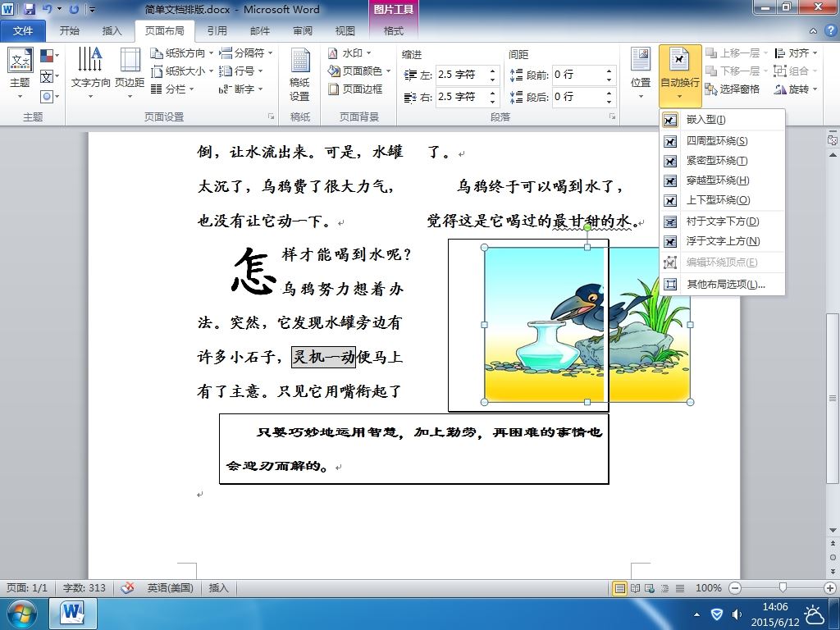
Task: Click 字数: 313 word count
Action: point(84,587)
